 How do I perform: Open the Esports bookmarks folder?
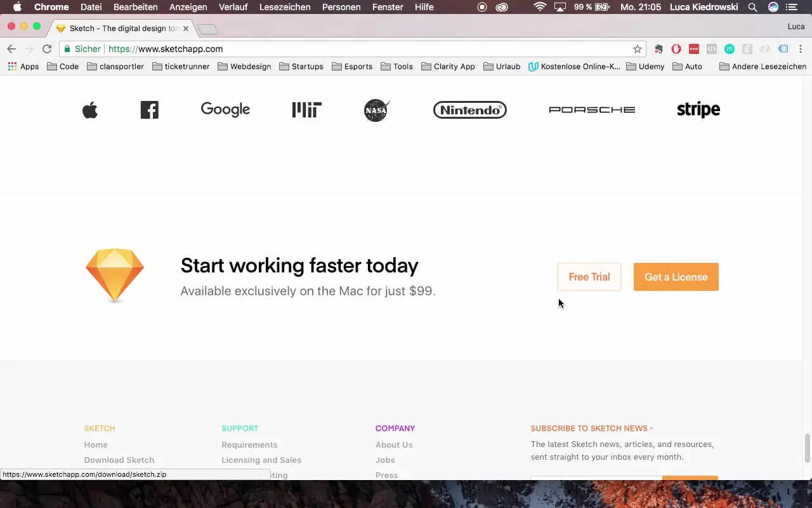coord(352,66)
